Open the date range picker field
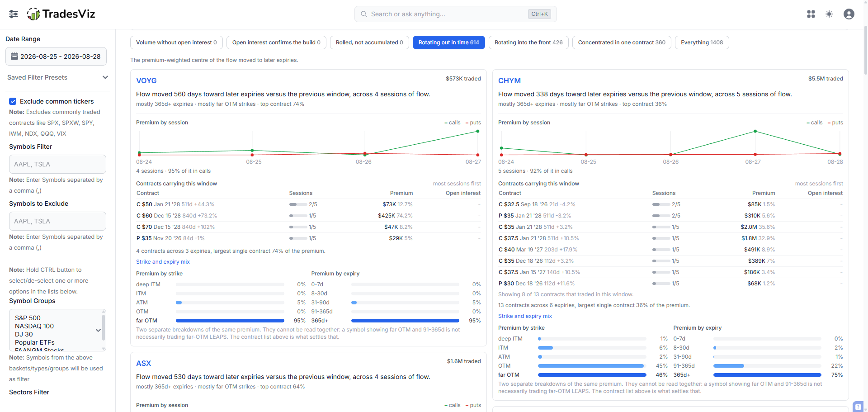 point(56,57)
